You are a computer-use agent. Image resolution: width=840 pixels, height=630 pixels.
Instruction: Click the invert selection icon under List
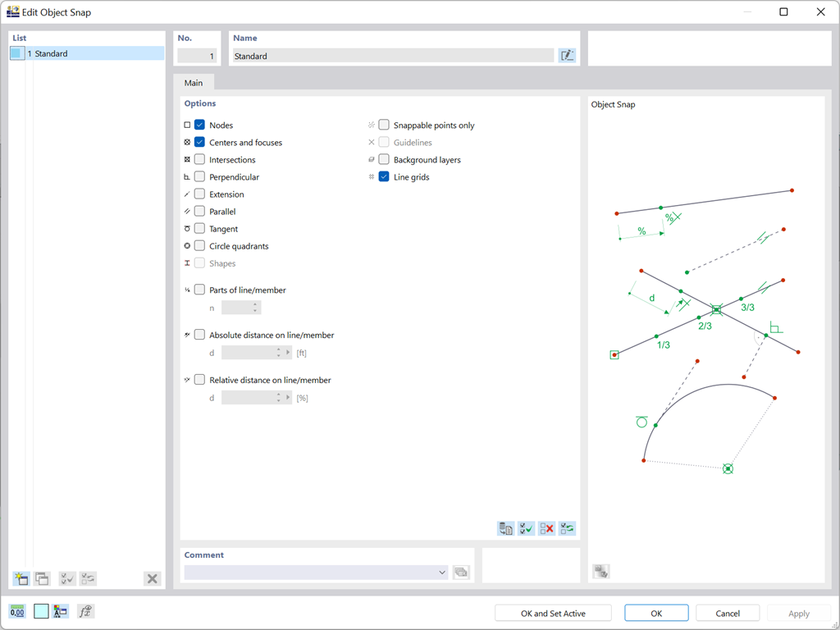point(88,578)
